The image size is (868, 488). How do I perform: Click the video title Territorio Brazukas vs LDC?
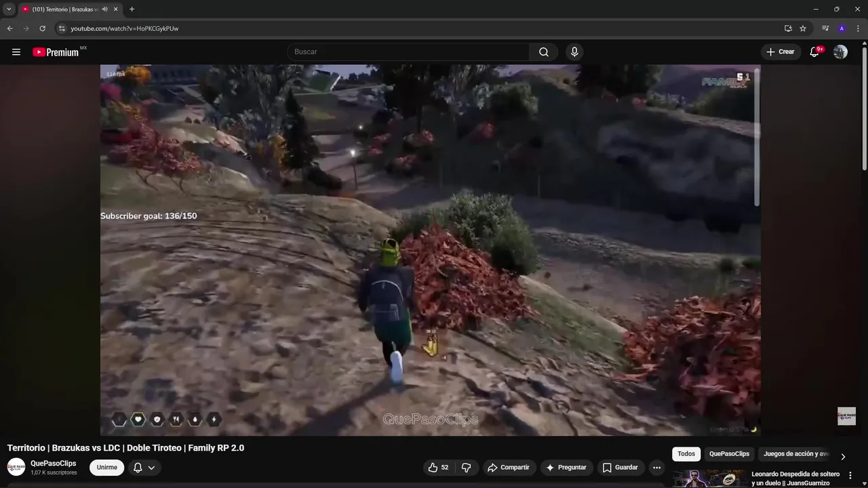point(125,448)
